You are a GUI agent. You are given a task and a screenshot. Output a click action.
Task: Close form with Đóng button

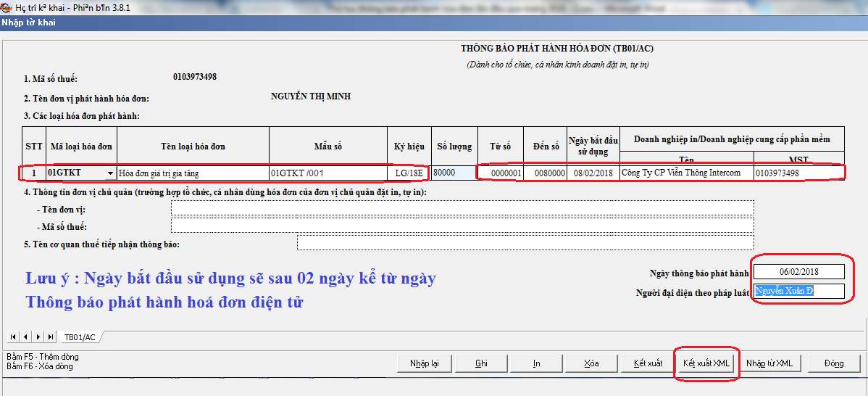[x=834, y=363]
